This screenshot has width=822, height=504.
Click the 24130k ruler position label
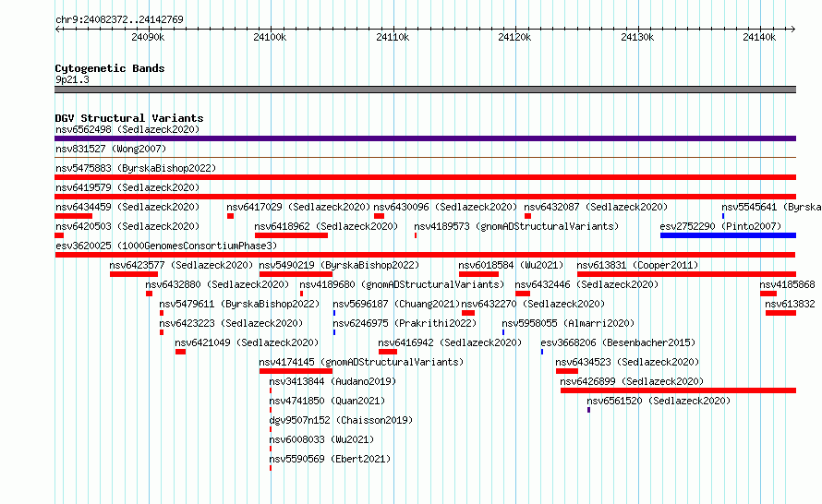pyautogui.click(x=637, y=37)
